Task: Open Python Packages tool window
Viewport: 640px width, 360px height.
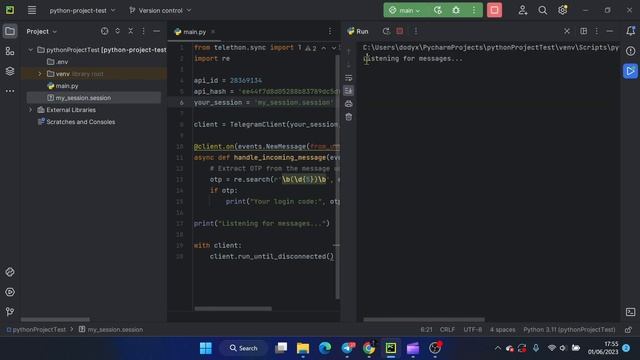Action: 10,272
